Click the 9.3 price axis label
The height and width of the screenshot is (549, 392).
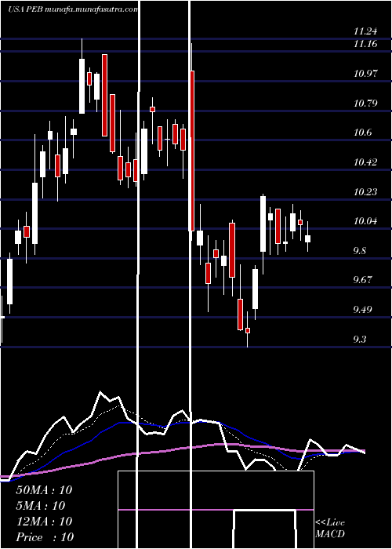tap(360, 340)
